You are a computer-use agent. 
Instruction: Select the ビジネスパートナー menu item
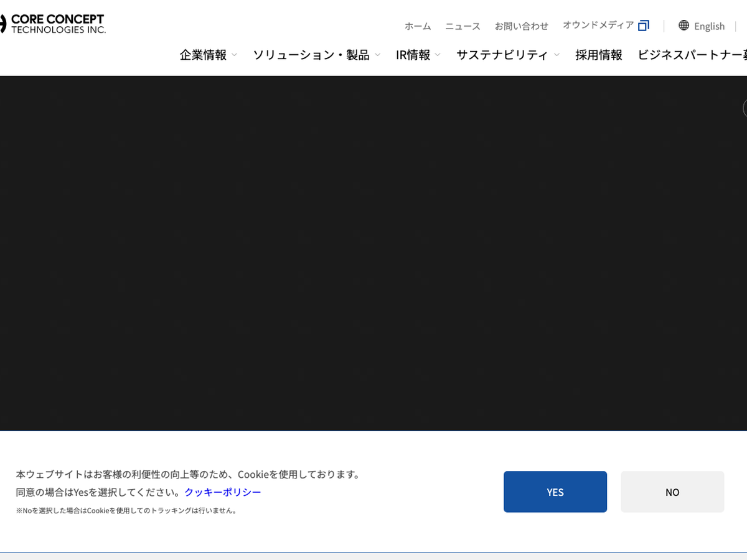point(691,55)
